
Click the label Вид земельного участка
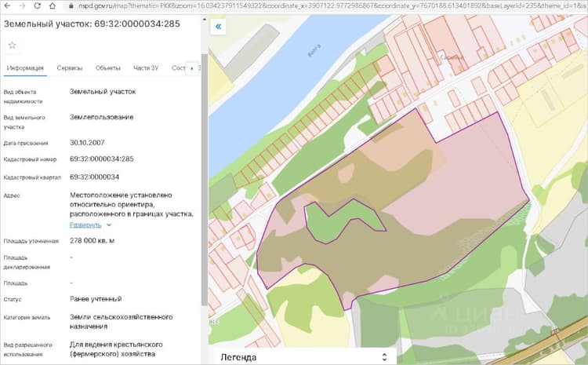pos(24,122)
